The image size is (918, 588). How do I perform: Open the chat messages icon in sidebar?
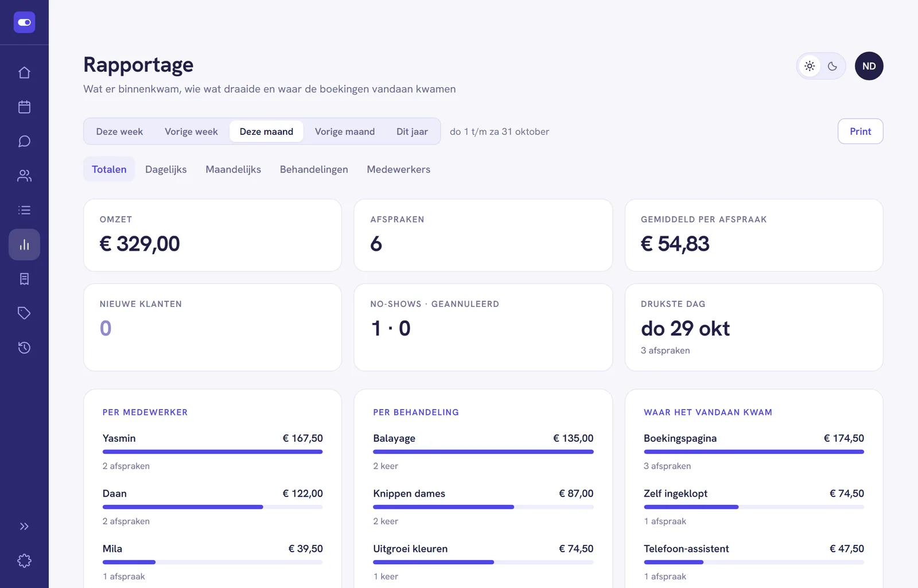pos(24,141)
